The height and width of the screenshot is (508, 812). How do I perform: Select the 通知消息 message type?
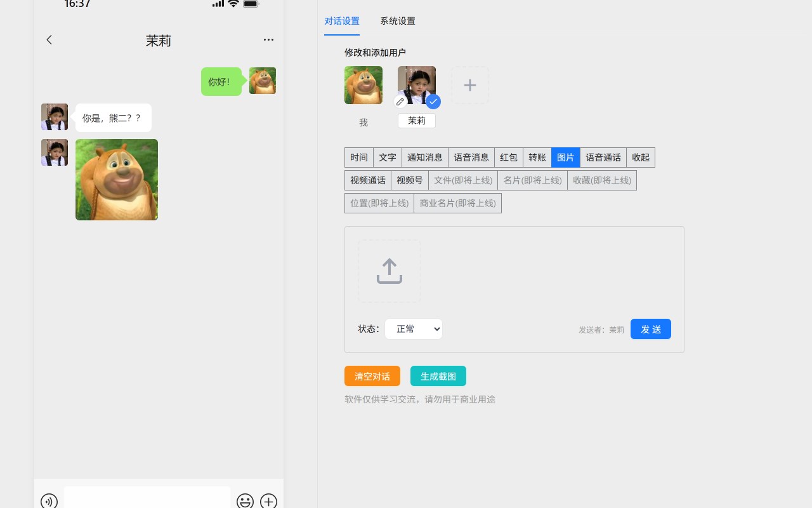coord(425,157)
